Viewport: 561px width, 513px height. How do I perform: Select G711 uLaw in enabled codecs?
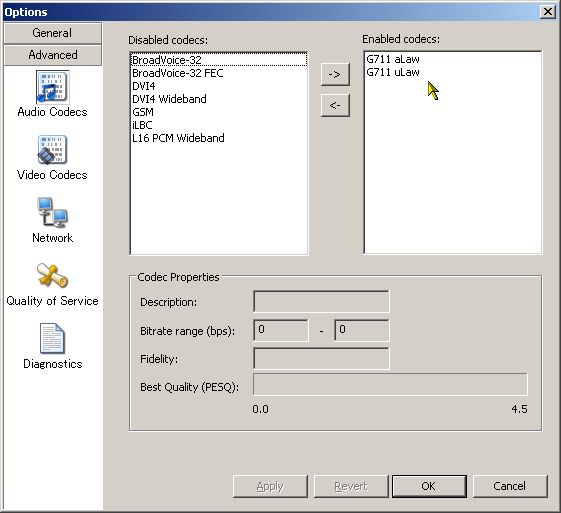[x=452, y=72]
